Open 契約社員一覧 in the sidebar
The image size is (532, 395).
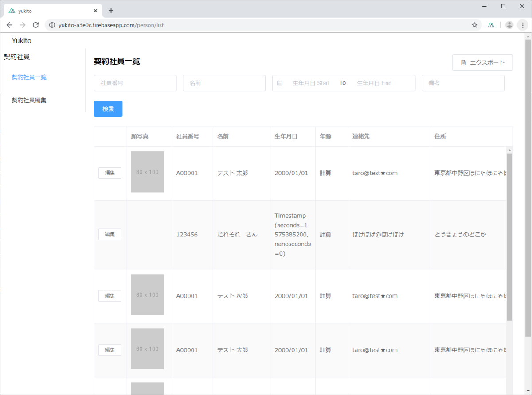click(29, 77)
